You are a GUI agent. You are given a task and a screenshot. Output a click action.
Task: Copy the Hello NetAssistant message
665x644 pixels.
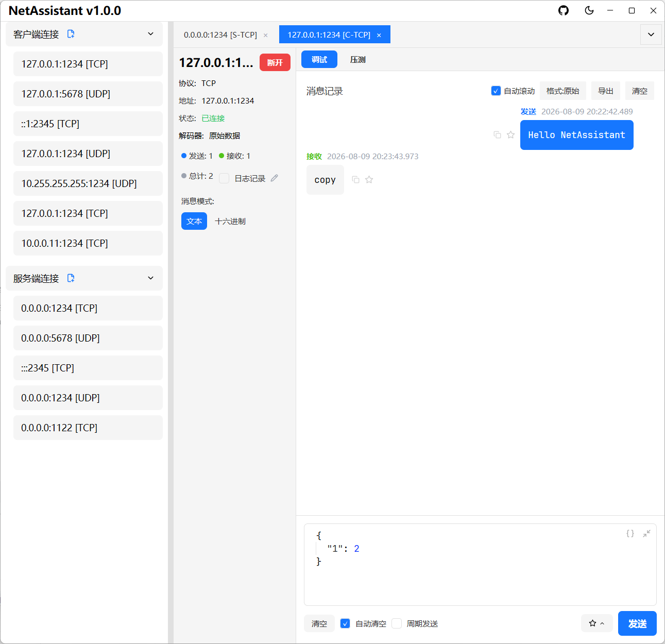(497, 135)
